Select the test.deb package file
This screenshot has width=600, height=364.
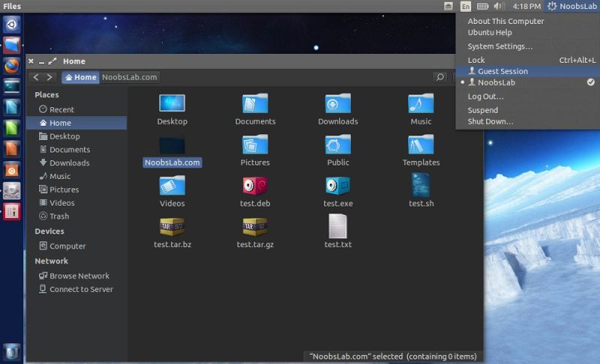click(255, 186)
